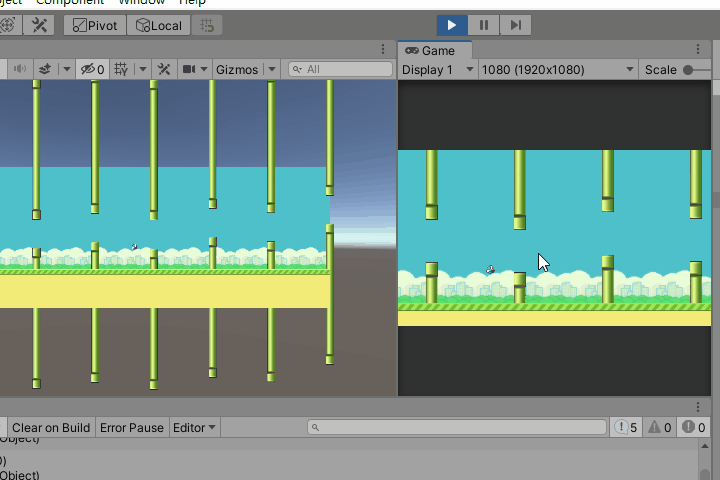Open the Editor dropdown in Console
The image size is (720, 480).
(194, 428)
